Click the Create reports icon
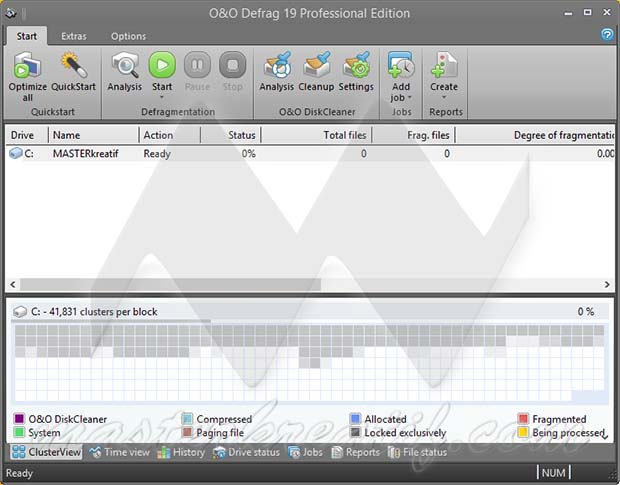This screenshot has height=485, width=620. [x=444, y=65]
